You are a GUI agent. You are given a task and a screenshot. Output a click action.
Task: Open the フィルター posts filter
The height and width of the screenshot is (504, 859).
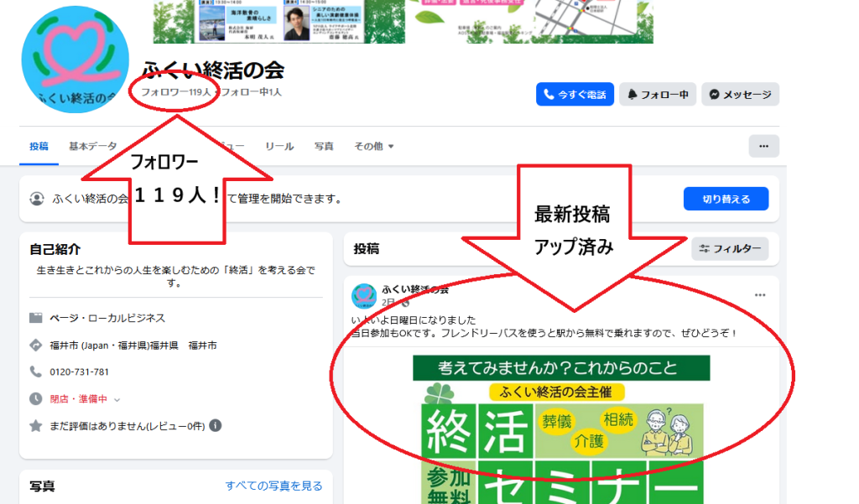(x=729, y=249)
